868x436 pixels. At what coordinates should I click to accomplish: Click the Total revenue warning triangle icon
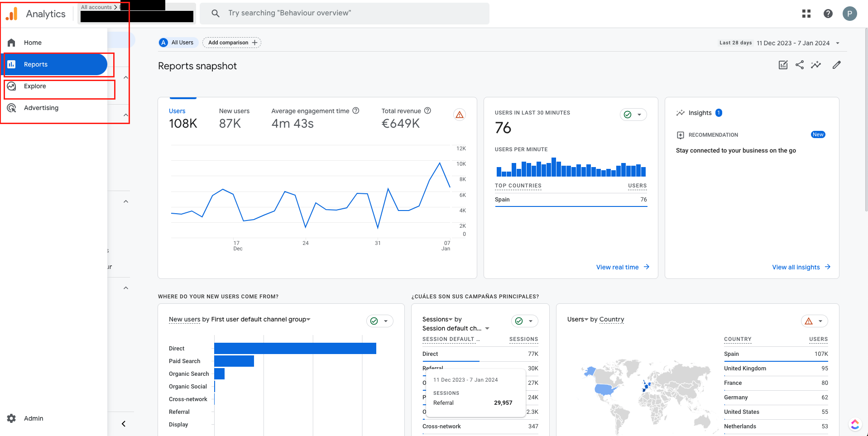click(x=460, y=115)
